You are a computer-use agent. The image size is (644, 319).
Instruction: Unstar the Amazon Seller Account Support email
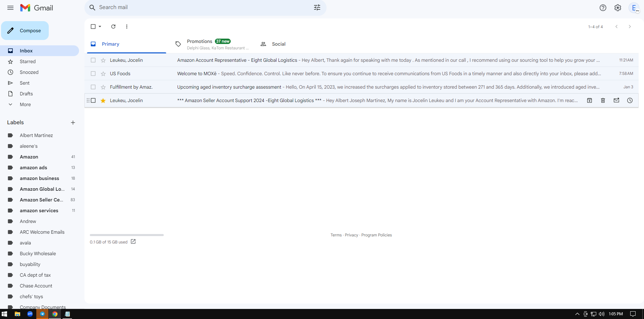(x=103, y=100)
